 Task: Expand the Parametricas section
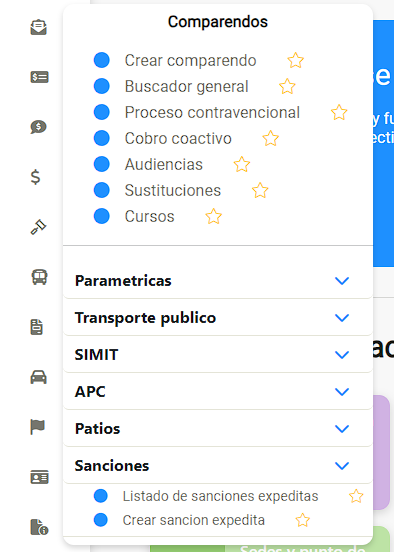pos(218,281)
